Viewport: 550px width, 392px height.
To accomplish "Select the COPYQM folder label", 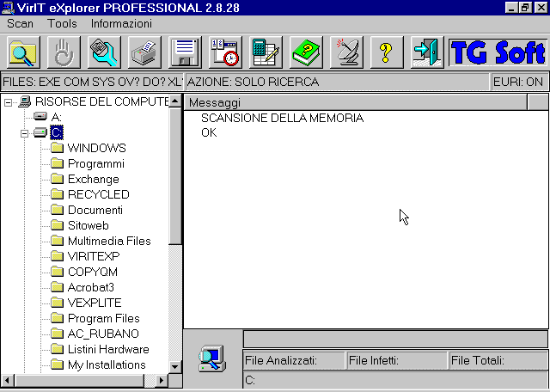I will 93,272.
